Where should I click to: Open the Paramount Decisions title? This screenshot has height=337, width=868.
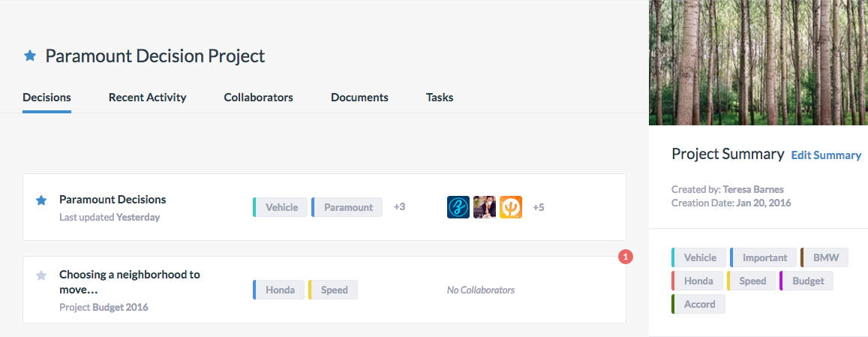[x=113, y=200]
